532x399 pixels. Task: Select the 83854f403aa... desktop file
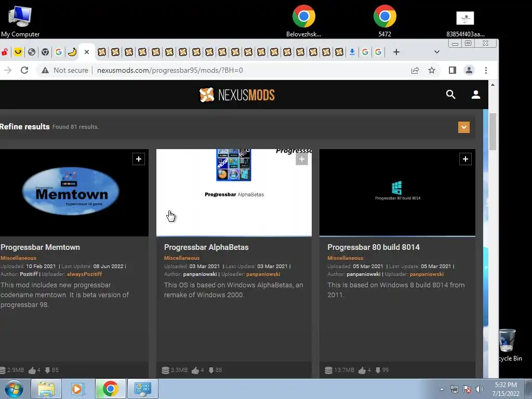pos(465,24)
